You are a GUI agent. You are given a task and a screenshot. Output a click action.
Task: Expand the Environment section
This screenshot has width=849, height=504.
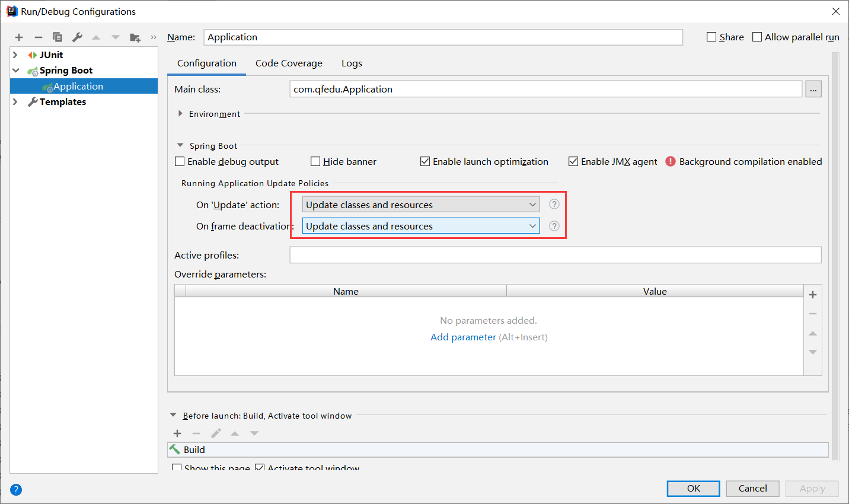pos(180,113)
